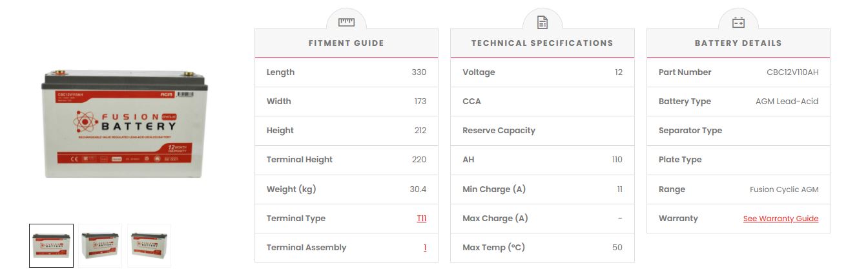Click the main Fusion battery product image
This screenshot has height=280, width=868.
pyautogui.click(x=125, y=124)
